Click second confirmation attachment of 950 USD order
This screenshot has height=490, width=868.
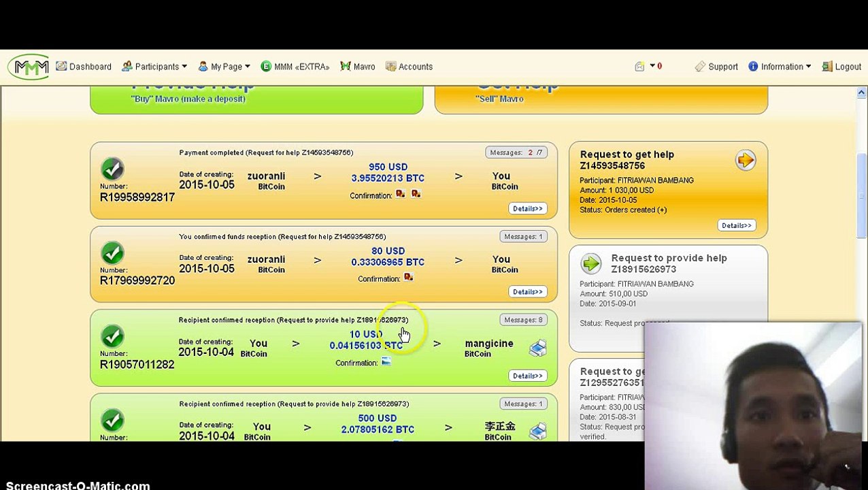(x=416, y=194)
